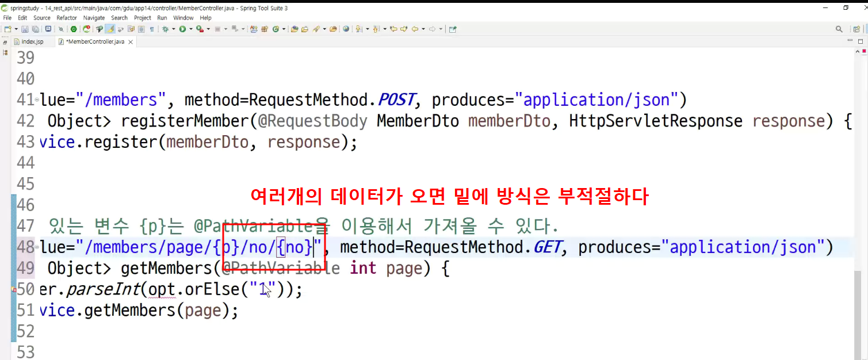Viewport: 868px width, 360px height.
Task: Click "application/json" string on line 41
Action: pyautogui.click(x=596, y=99)
